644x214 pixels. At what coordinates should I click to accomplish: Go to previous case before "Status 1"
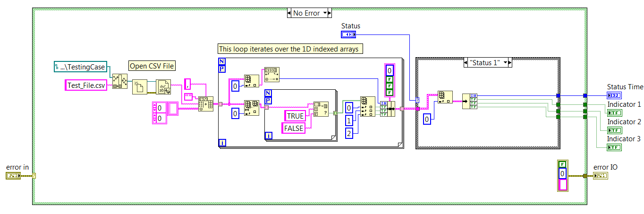466,62
